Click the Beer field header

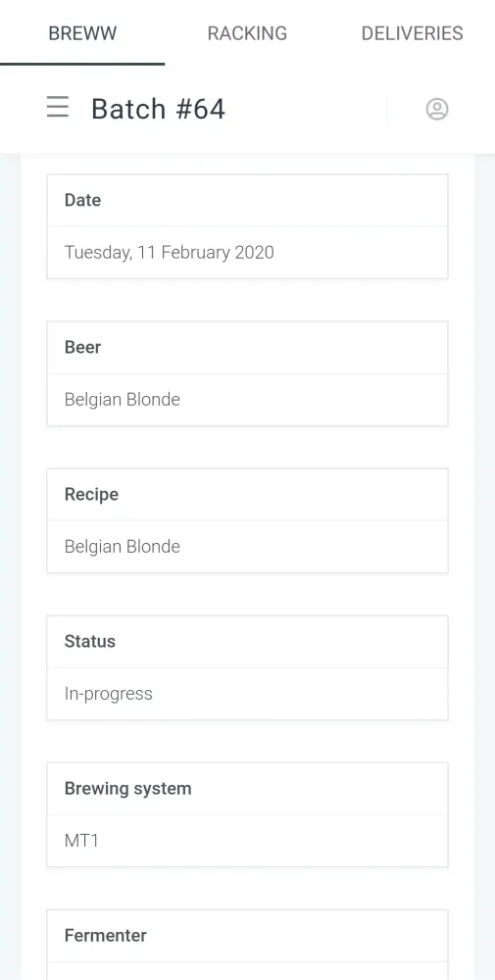point(247,347)
